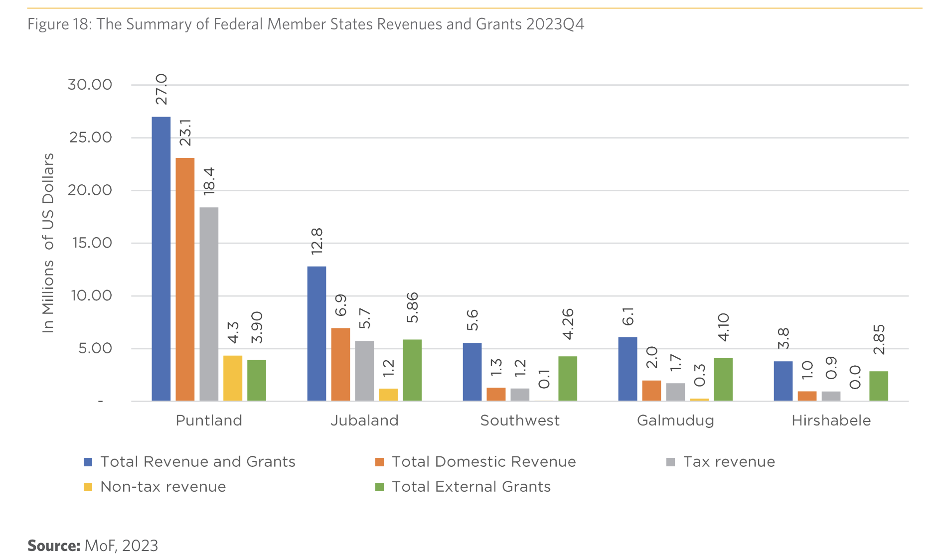Click Hirshabele's green bar labeled 2.85
The height and width of the screenshot is (560, 938).
point(879,386)
